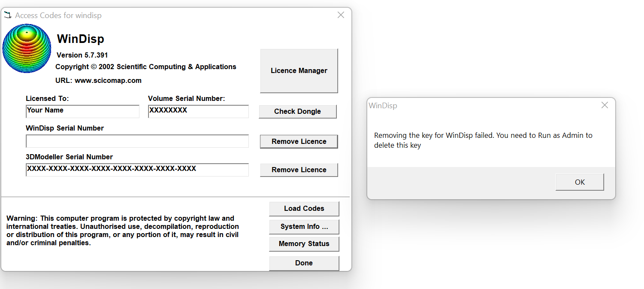Acknowledge the error by clicking OK
644x289 pixels.
580,182
